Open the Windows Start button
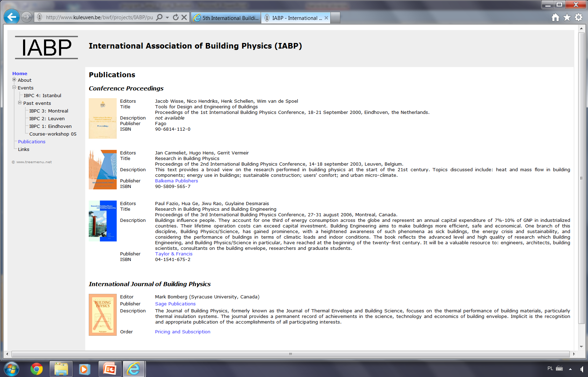This screenshot has width=588, height=377. (12, 369)
